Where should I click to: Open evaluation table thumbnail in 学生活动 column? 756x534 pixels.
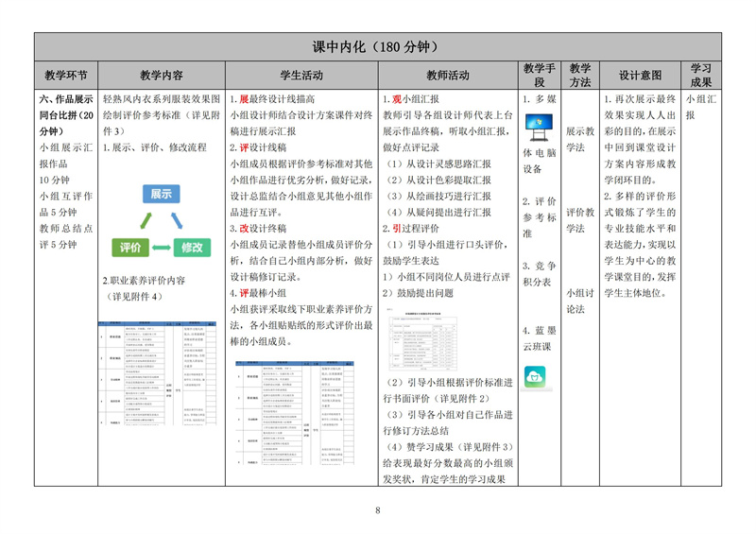coord(295,412)
